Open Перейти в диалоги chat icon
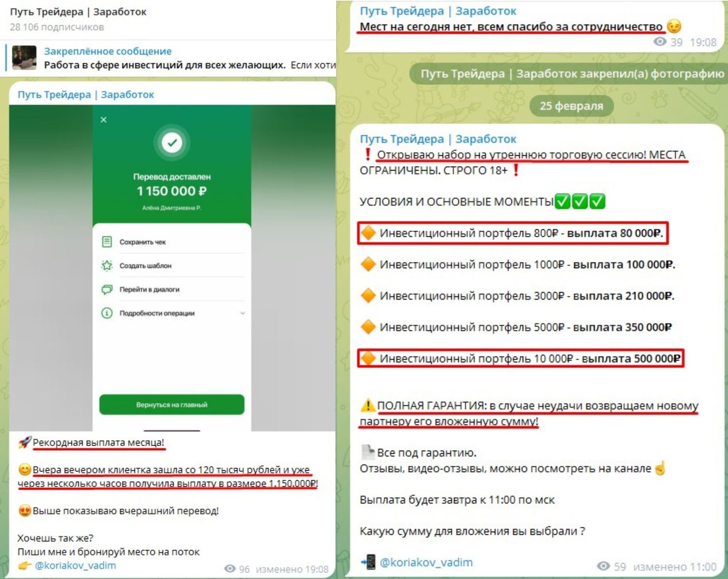This screenshot has height=579, width=728. [107, 289]
